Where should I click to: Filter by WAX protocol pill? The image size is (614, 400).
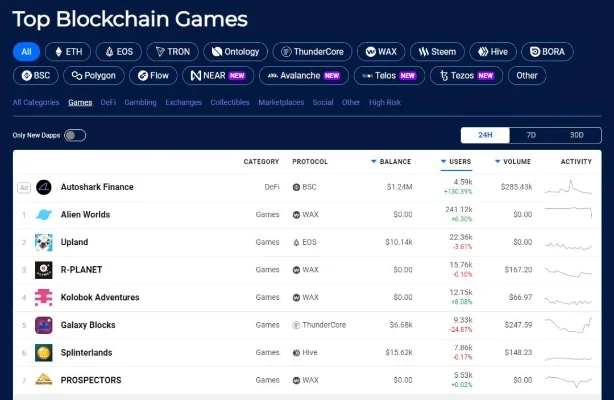381,52
